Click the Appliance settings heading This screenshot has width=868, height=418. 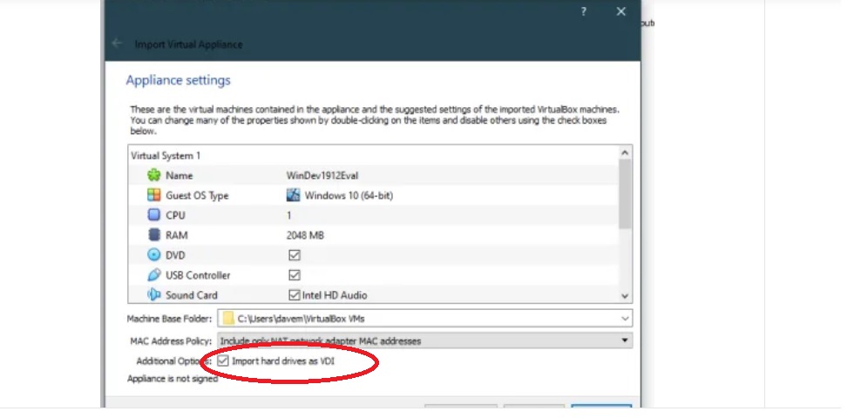[x=179, y=80]
